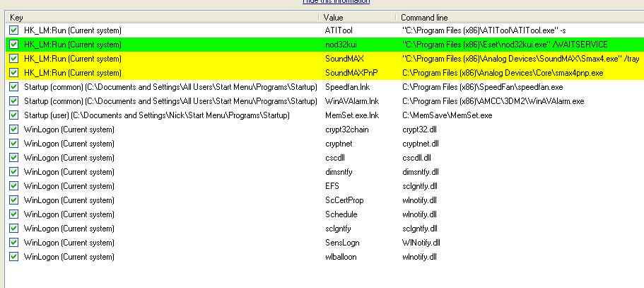644x288 pixels.
Task: Disable the SensLogn entry checkbox
Action: click(14, 243)
